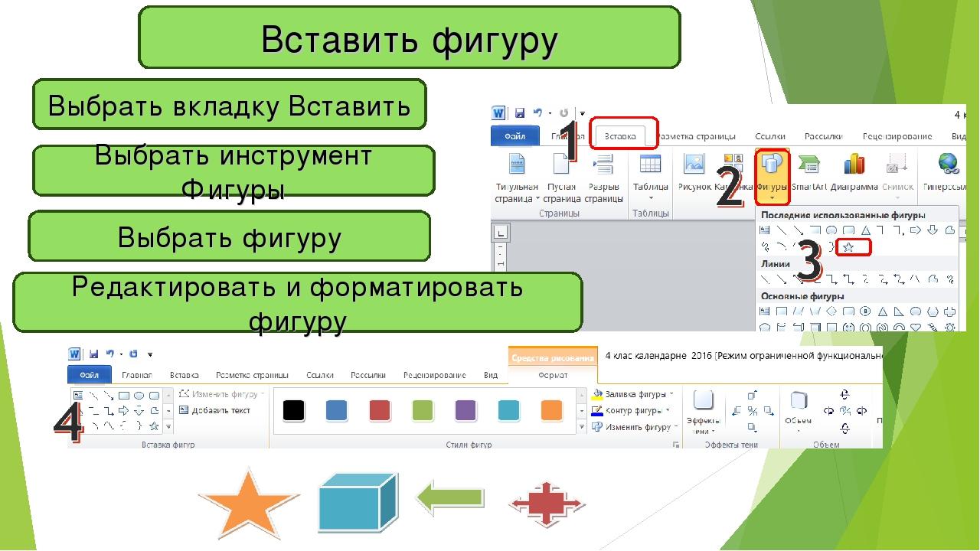
Task: Apply the red shape style swatch
Action: pos(379,410)
